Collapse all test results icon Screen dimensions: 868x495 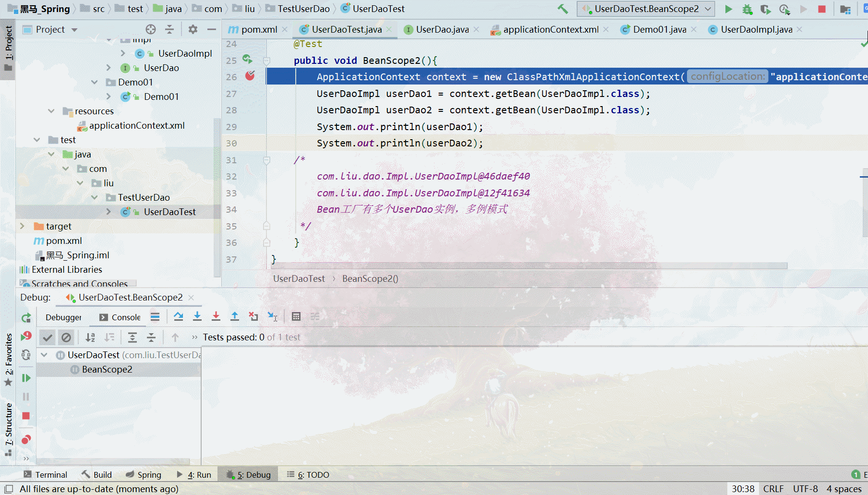click(151, 338)
